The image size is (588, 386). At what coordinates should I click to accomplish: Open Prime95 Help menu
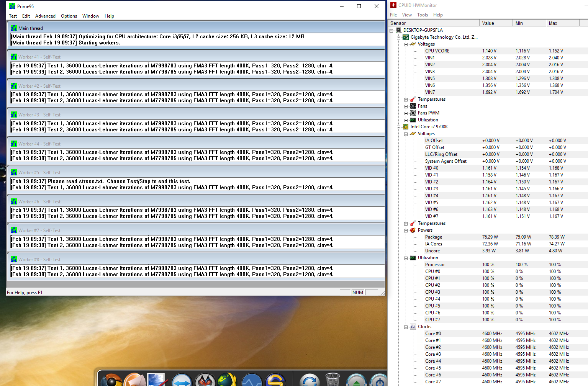point(109,16)
